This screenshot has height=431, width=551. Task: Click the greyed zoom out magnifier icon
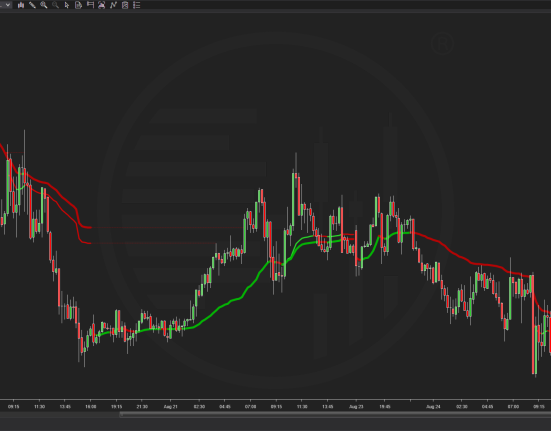pos(55,5)
